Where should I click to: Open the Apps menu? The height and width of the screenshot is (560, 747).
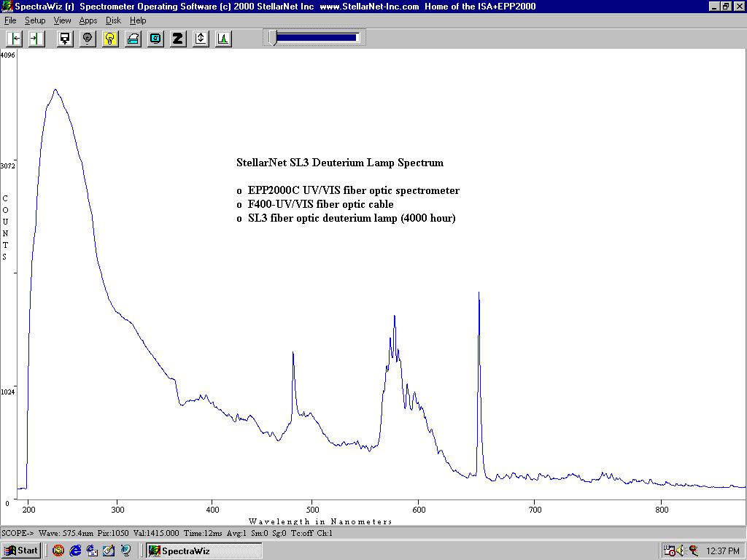coord(88,20)
